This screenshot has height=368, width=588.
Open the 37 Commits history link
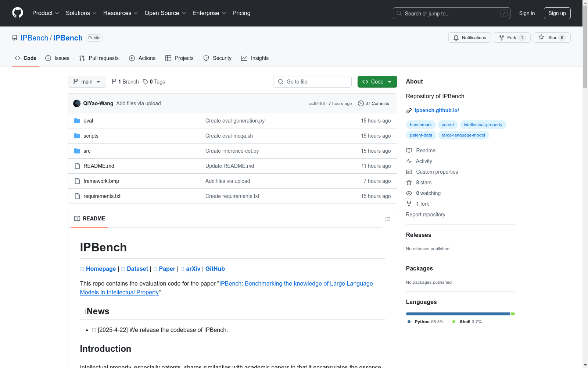[373, 103]
